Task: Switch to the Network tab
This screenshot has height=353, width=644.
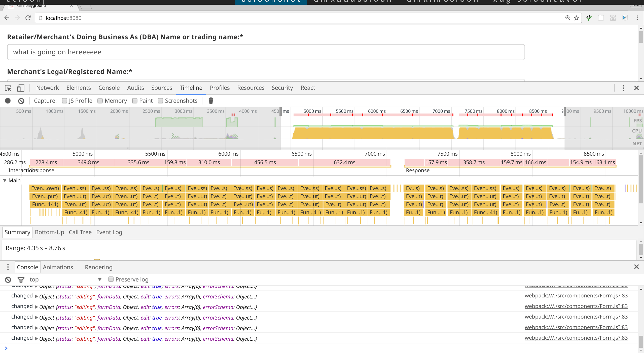Action: [47, 88]
